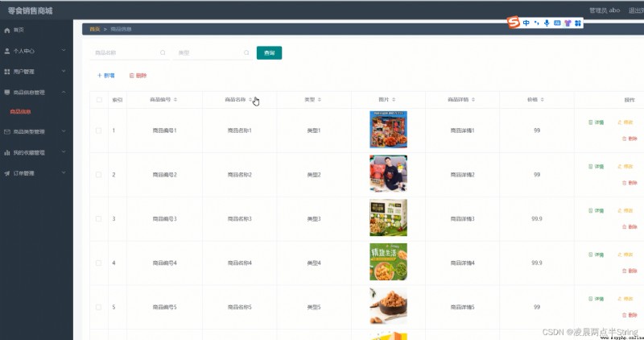Click 修改 for 商品名称4 row
The height and width of the screenshot is (340, 644).
tap(625, 255)
